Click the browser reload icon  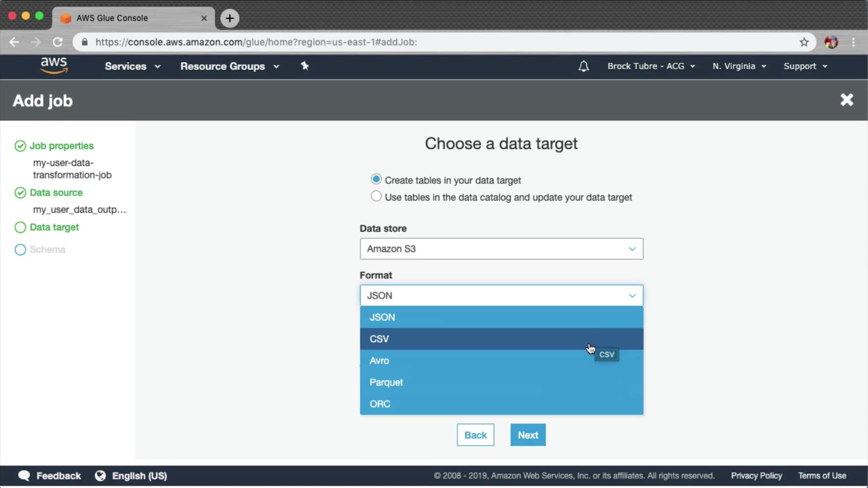(x=57, y=42)
